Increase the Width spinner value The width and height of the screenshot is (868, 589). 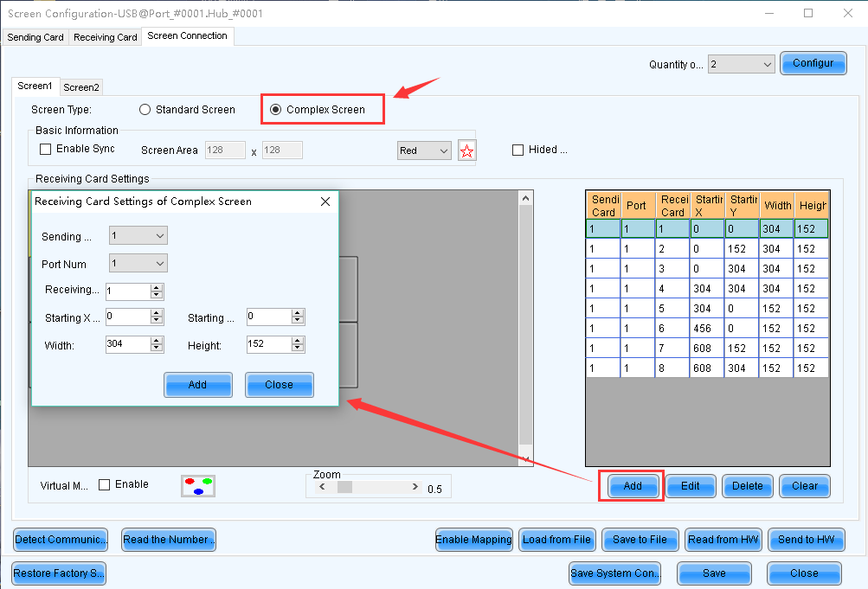click(x=157, y=341)
